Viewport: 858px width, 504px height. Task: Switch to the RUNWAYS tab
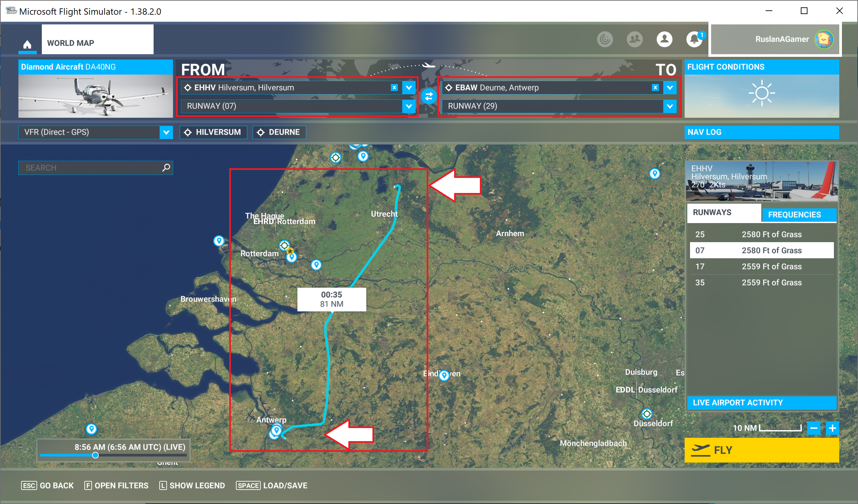[x=724, y=213]
